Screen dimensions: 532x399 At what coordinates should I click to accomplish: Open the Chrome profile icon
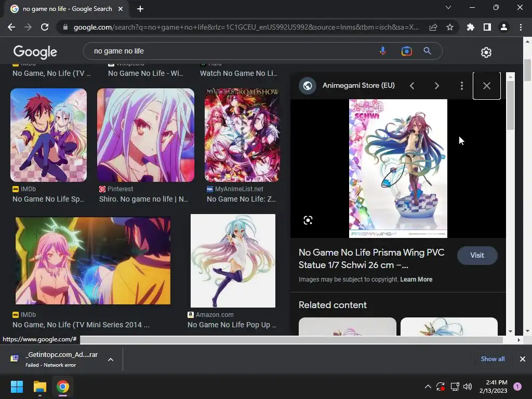pyautogui.click(x=503, y=27)
